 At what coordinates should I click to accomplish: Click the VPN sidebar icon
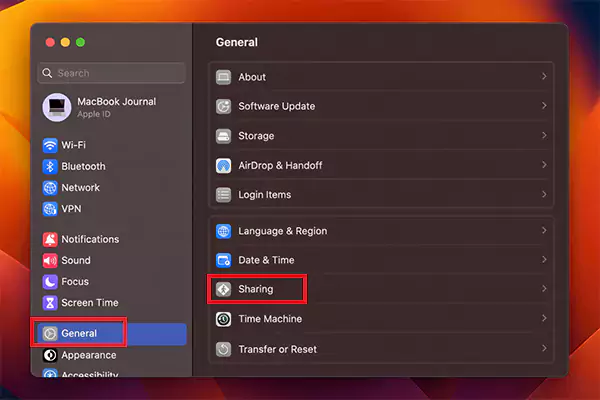(x=50, y=208)
